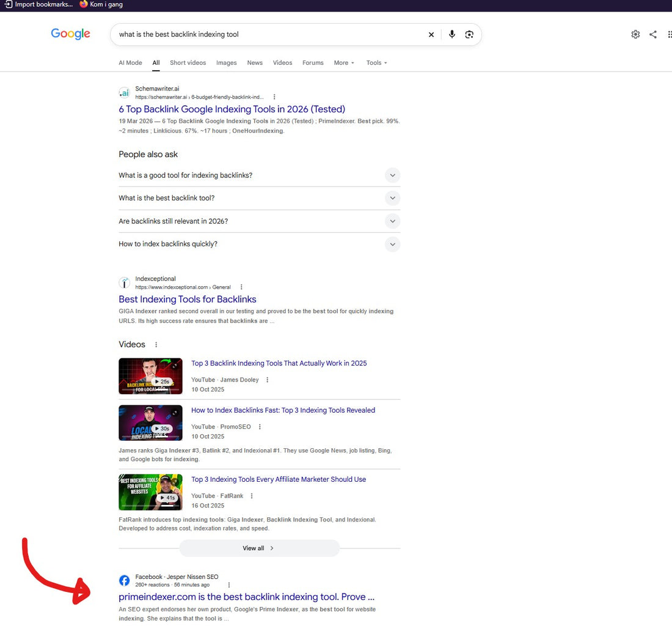Click View all videos button
The height and width of the screenshot is (634, 672).
259,548
